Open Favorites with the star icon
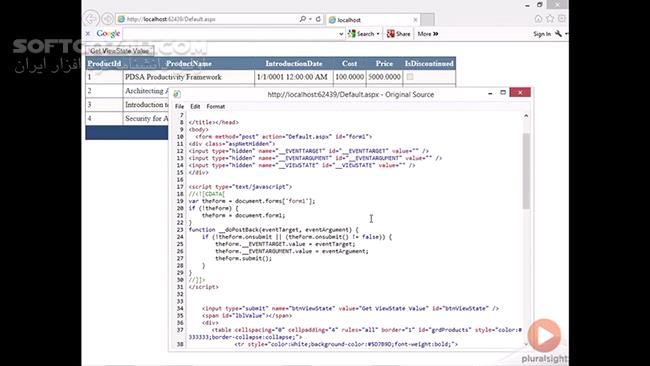The image size is (650, 366). 550,19
